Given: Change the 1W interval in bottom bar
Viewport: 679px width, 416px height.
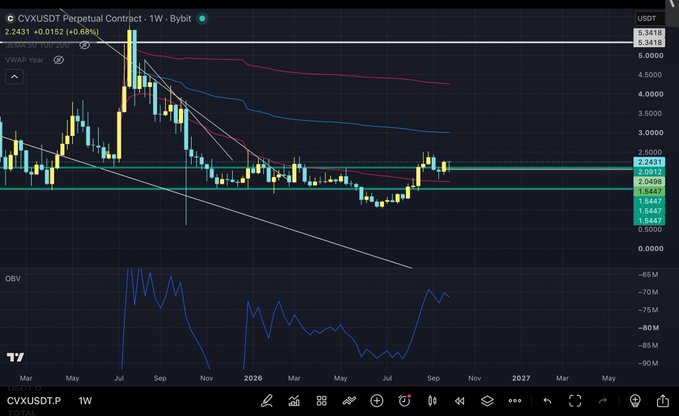Looking at the screenshot, I should [x=85, y=401].
